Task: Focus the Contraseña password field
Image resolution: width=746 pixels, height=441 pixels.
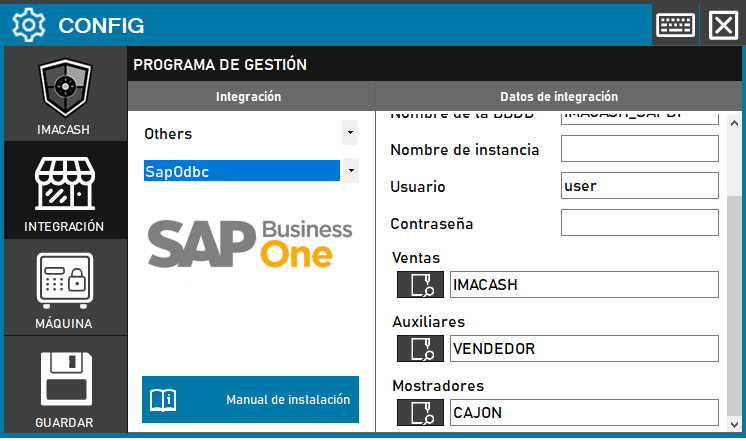Action: [x=639, y=222]
